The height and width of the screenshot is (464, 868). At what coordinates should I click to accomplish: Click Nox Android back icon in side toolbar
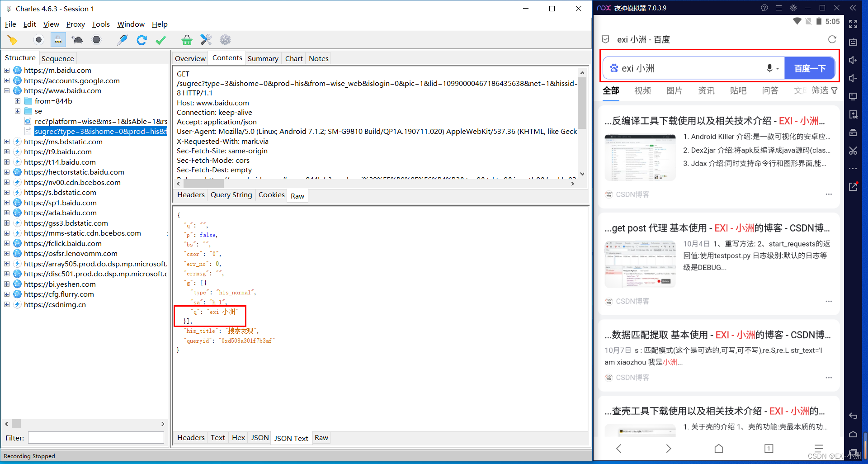tap(853, 416)
